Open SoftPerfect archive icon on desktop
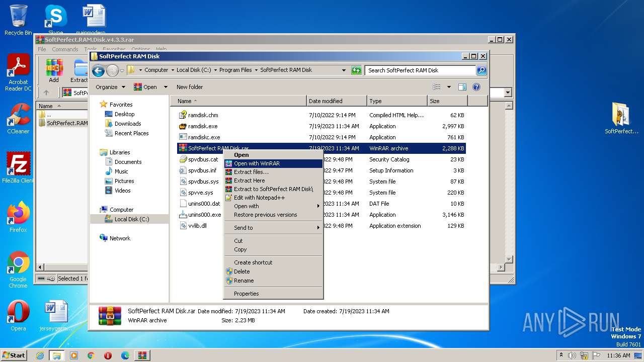Screen dimensions: 644x362 click(x=621, y=118)
